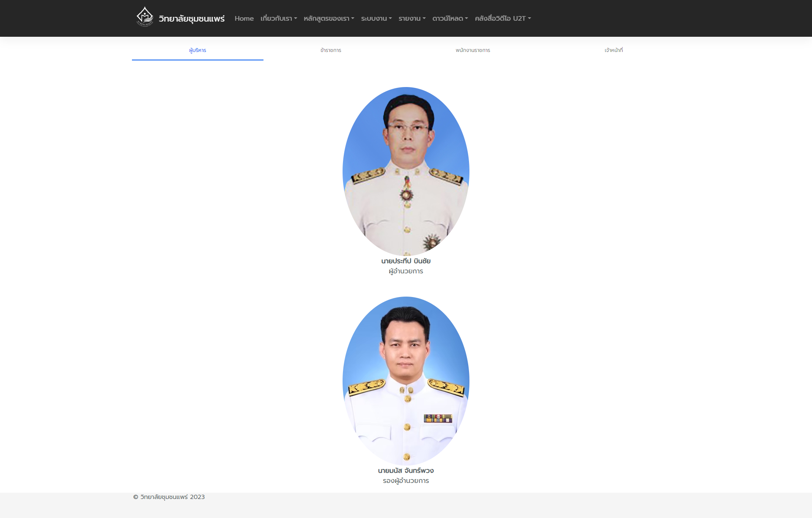Open the เจ้าหน้าที่ tab
Screen dimensions: 812x518
pyautogui.click(x=614, y=50)
